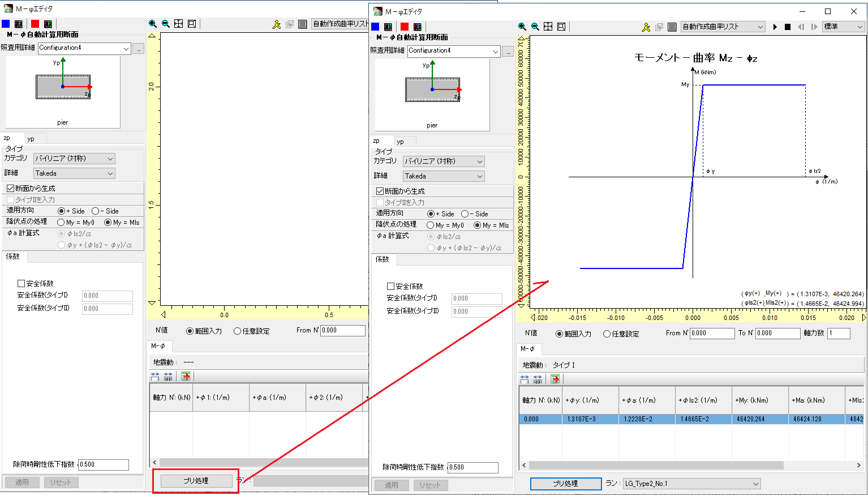Click zoom-out magnifier in right window toolbar
The image size is (868, 495).
535,27
